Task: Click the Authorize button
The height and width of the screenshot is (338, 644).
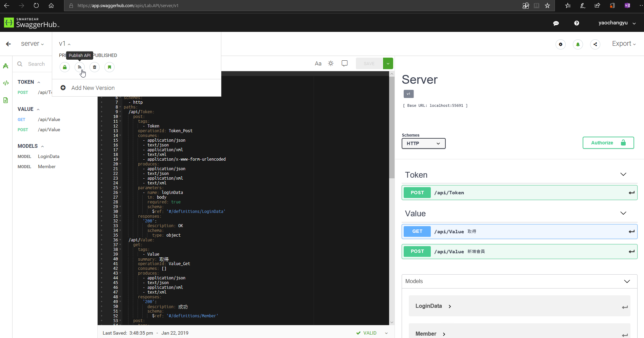Action: (x=608, y=142)
